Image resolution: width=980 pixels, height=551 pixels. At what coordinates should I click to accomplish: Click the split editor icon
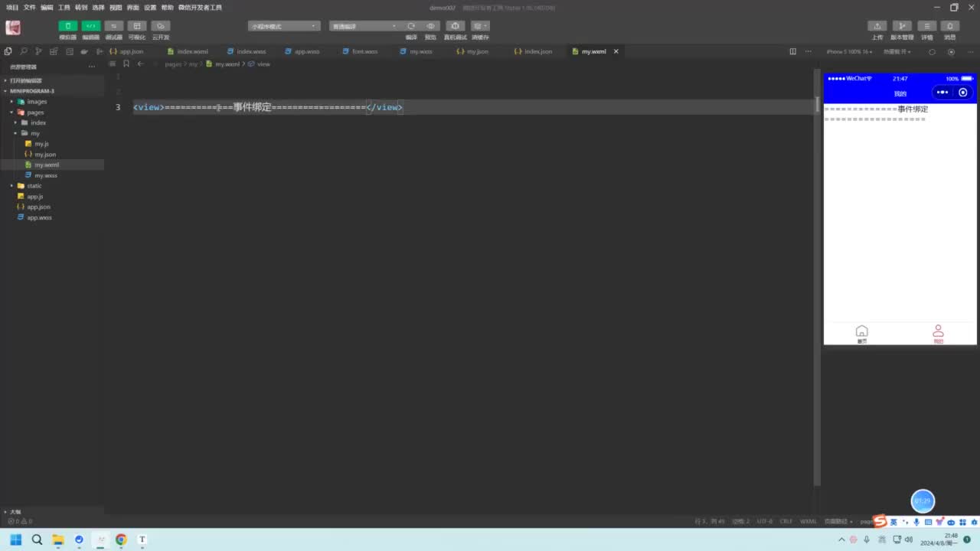coord(793,51)
